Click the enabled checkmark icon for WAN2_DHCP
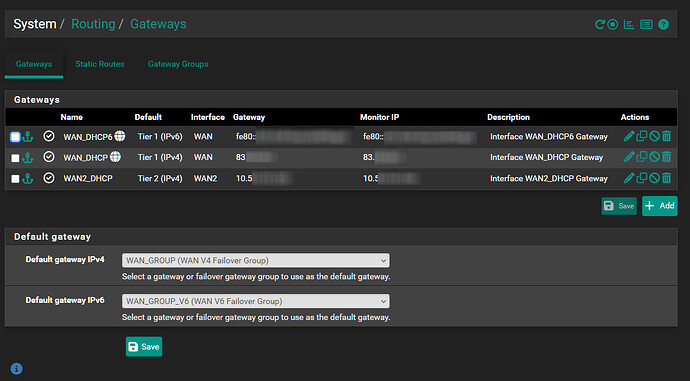Viewport: 690px width, 381px height. coord(49,178)
